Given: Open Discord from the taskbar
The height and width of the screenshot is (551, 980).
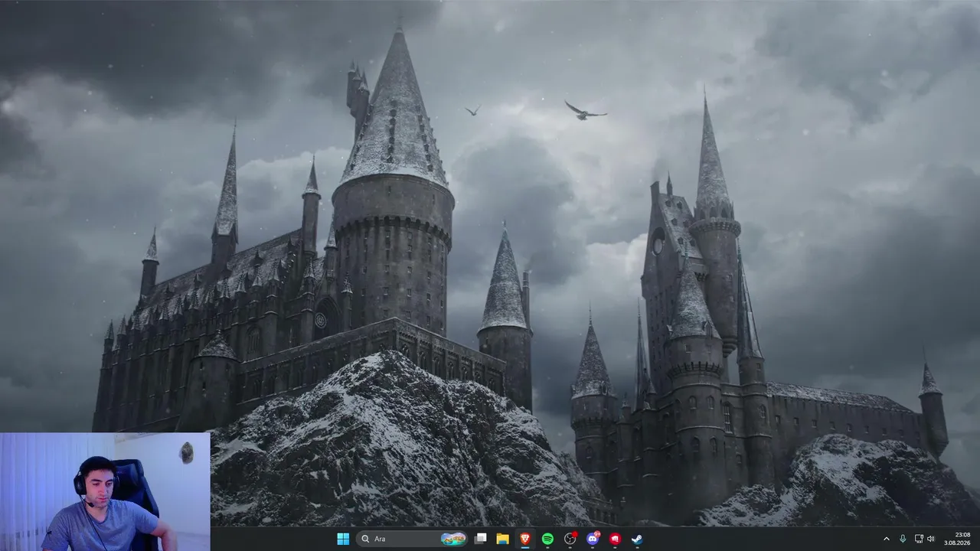Looking at the screenshot, I should point(593,539).
